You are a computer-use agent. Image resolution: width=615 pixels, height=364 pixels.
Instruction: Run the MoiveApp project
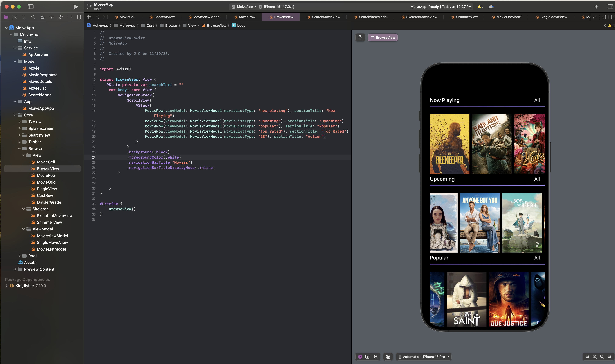pos(76,7)
